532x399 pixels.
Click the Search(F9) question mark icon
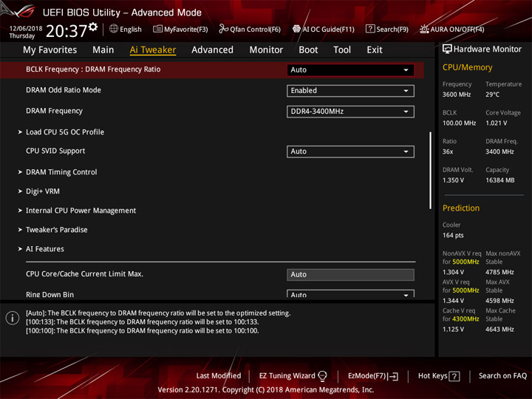pyautogui.click(x=370, y=29)
